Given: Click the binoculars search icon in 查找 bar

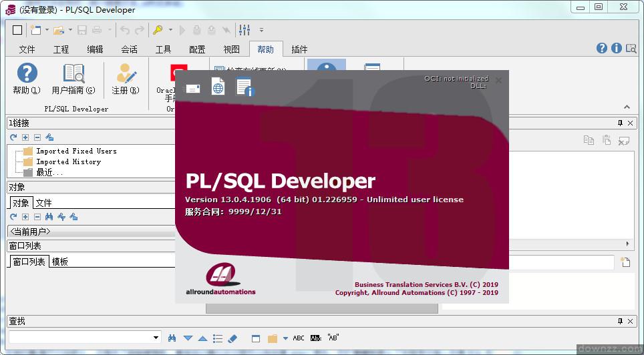Looking at the screenshot, I should point(172,338).
